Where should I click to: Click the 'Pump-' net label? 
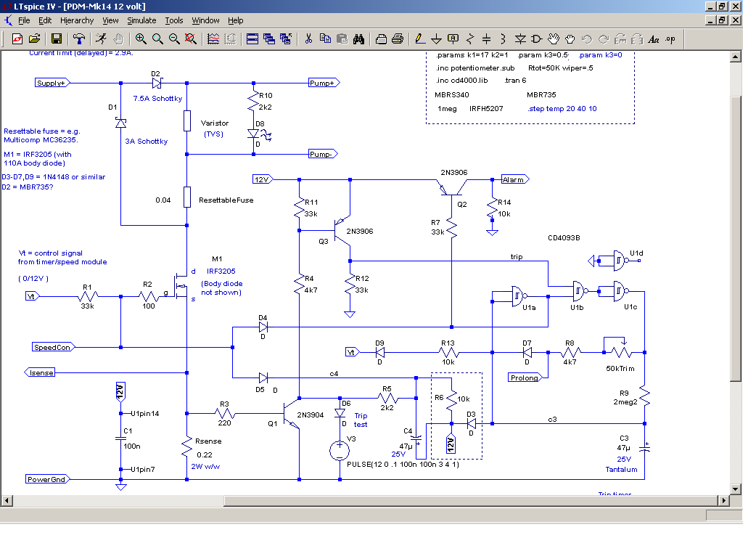323,155
